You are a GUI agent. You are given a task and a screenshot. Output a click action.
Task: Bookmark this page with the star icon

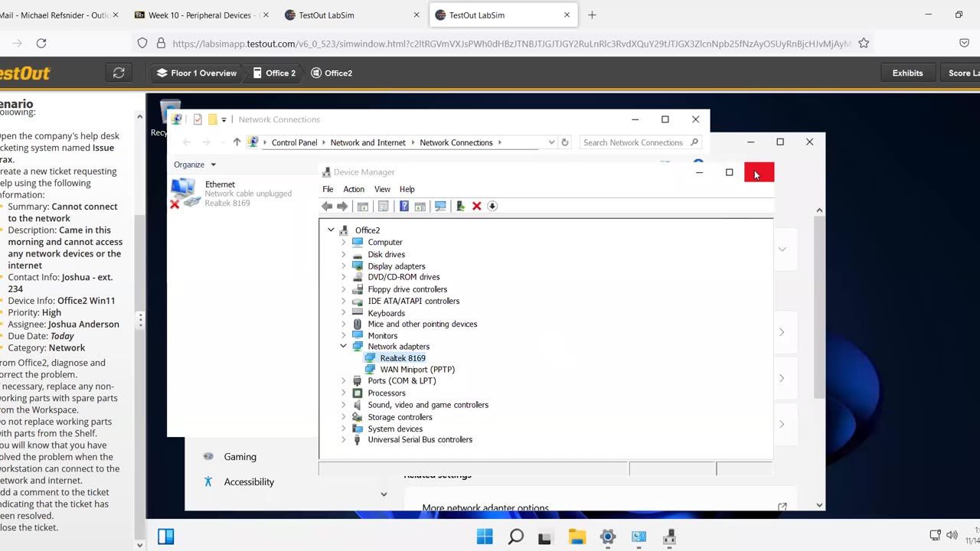pos(864,44)
